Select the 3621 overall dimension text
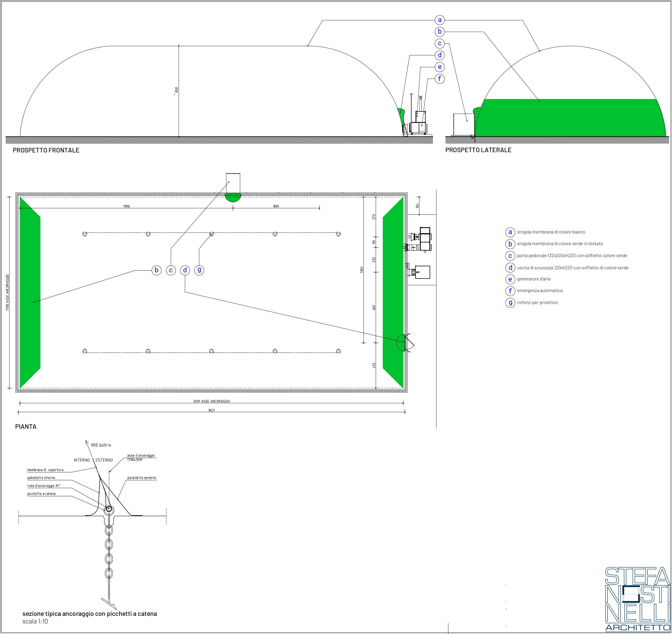This screenshot has width=672, height=634. click(x=211, y=410)
